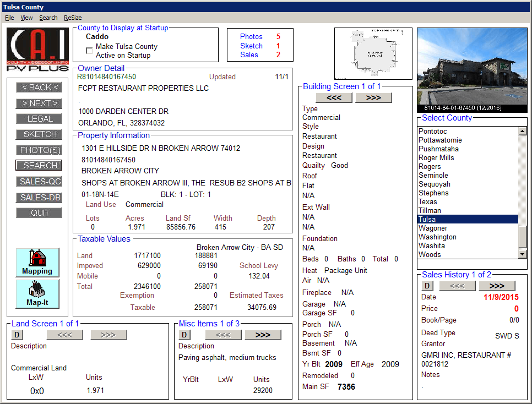The width and height of the screenshot is (532, 404).
Task: Open the Mapping barn icon button
Action: [37, 262]
